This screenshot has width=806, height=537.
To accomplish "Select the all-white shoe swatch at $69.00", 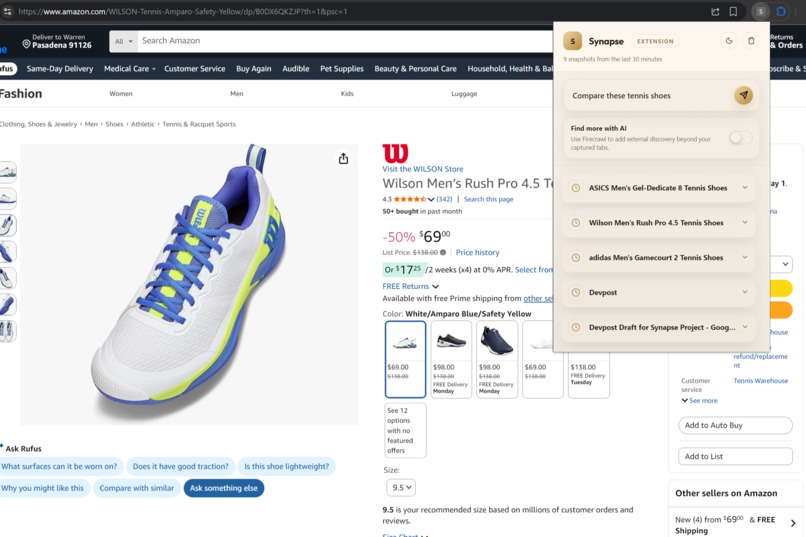I will tap(542, 359).
